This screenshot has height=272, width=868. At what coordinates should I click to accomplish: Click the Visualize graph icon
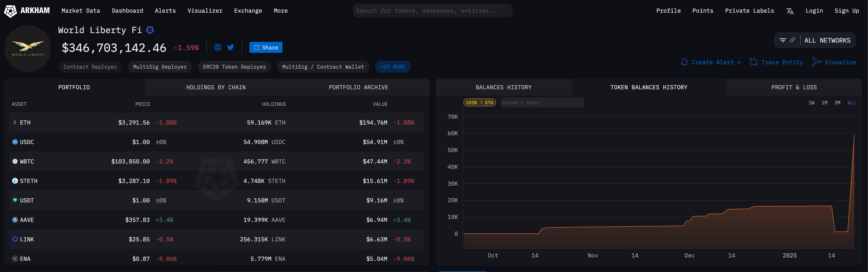tap(817, 62)
